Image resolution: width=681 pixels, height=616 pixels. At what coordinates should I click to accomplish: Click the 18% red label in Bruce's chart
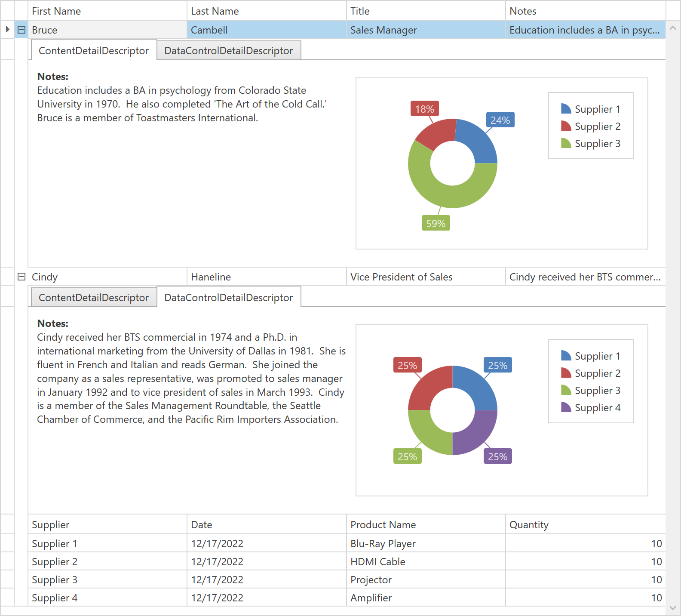[424, 109]
